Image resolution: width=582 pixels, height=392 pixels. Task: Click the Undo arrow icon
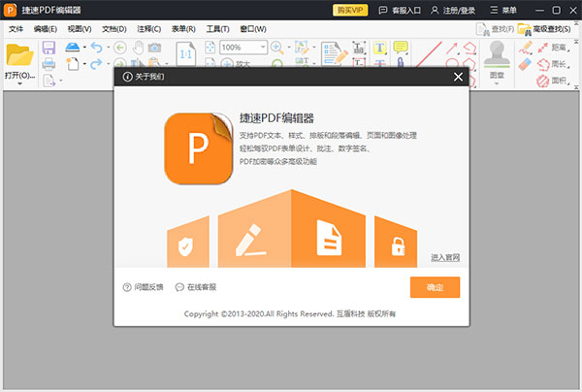pos(96,48)
